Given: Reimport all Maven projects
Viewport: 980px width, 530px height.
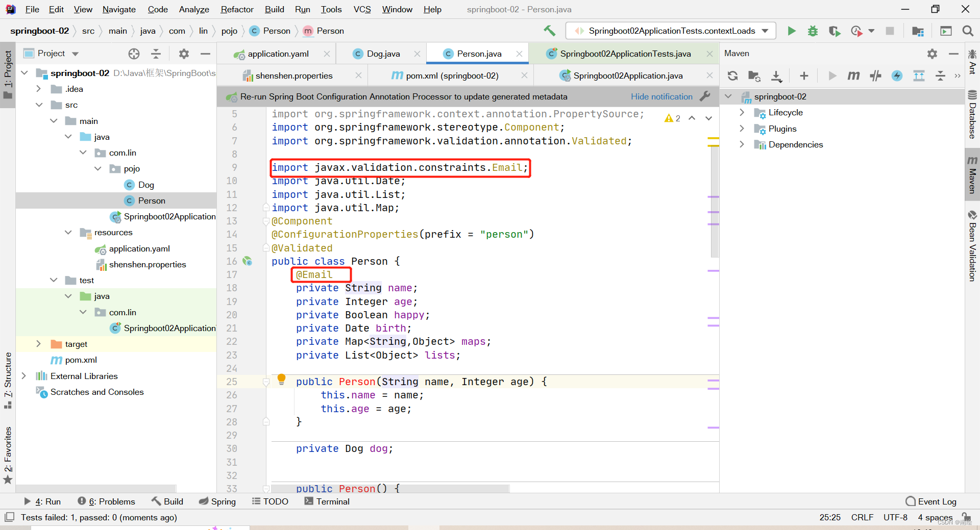Looking at the screenshot, I should [732, 75].
